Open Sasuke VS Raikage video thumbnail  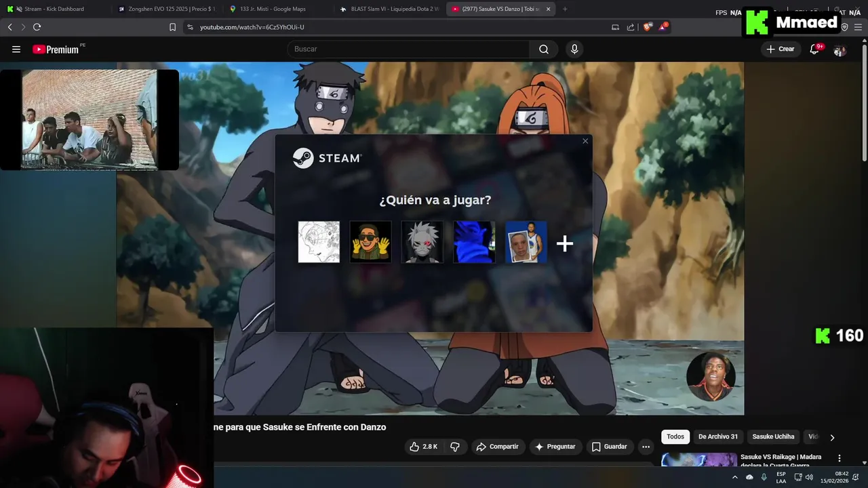pos(699,460)
